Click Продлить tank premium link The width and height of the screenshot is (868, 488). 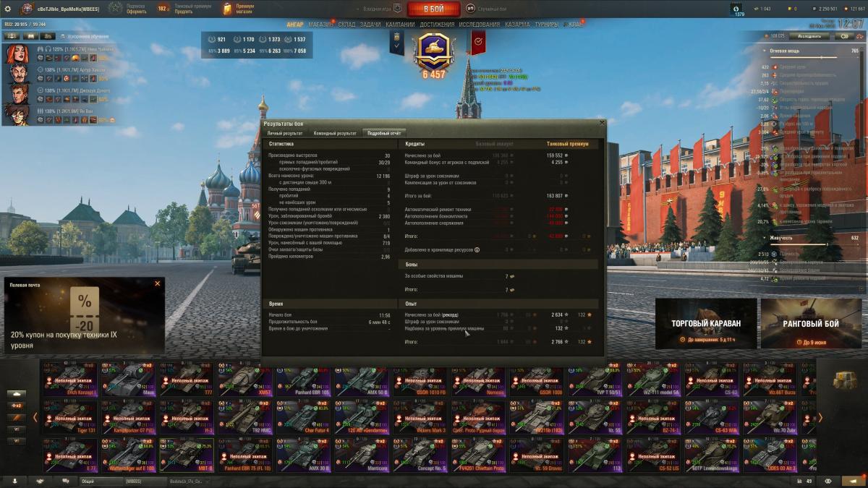[184, 12]
